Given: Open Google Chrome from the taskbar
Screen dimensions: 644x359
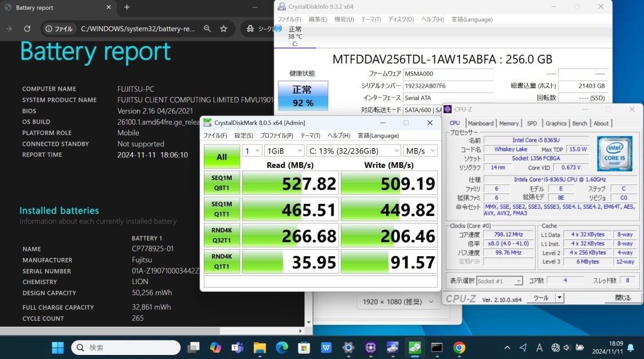Looking at the screenshot, I should pyautogui.click(x=459, y=347).
